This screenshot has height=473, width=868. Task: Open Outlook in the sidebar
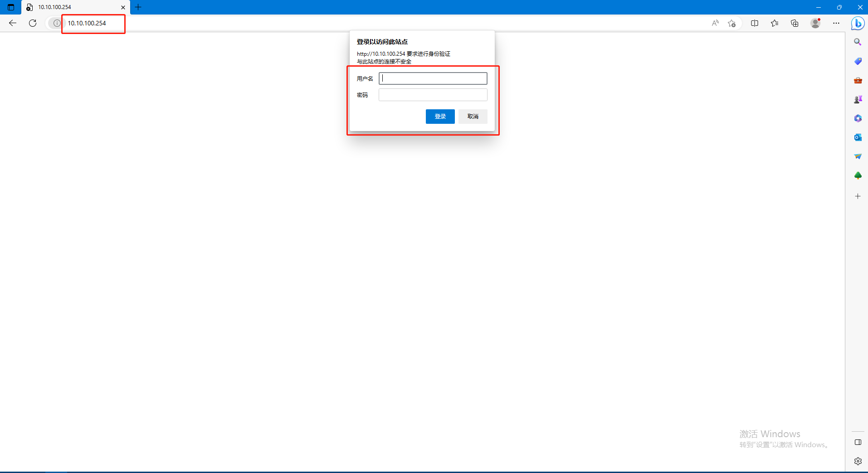point(858,137)
